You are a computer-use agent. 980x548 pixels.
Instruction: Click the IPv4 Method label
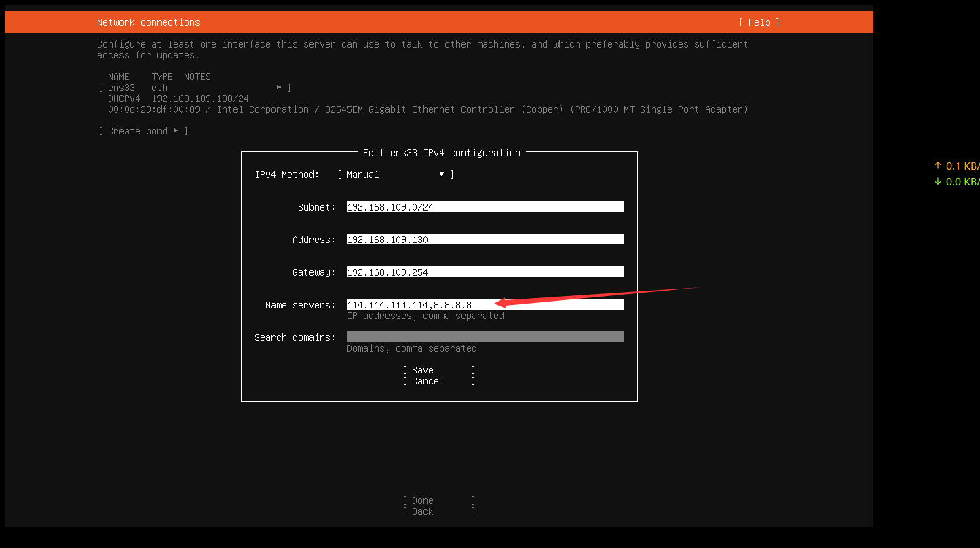point(287,175)
